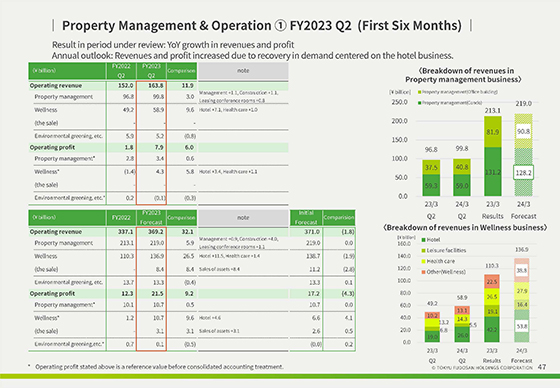Click the 59.3 bar segment label

click(431, 186)
